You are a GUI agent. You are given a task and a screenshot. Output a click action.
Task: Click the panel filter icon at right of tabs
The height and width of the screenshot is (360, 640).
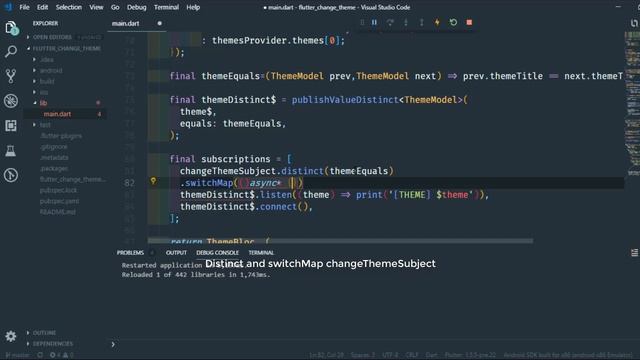634,253
